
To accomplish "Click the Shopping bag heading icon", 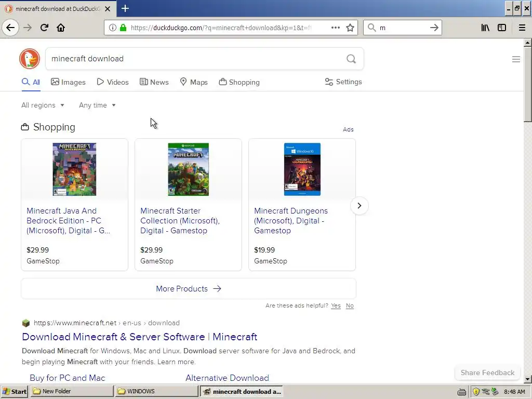I will pos(25,127).
